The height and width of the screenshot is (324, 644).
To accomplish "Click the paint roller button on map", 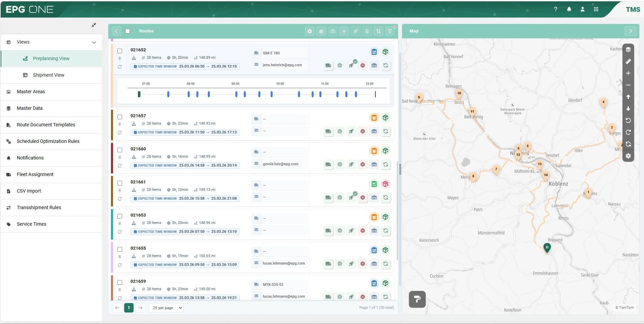I will coord(417,299).
